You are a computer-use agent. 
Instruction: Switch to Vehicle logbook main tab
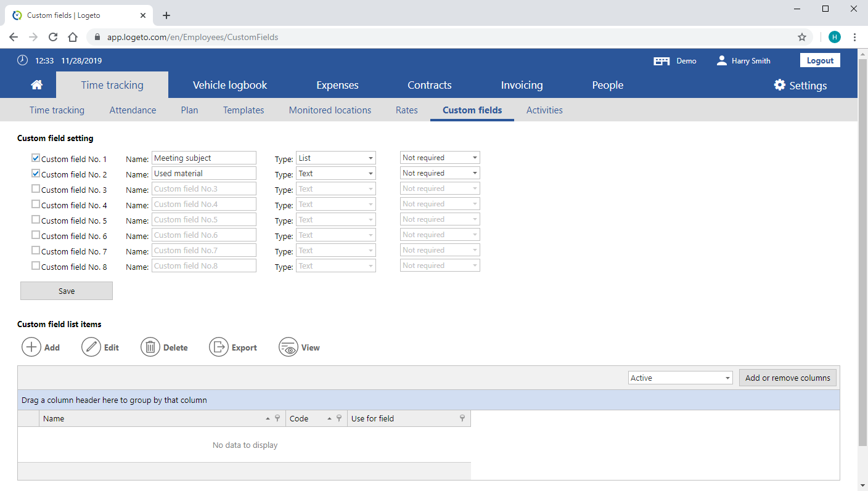coord(230,85)
